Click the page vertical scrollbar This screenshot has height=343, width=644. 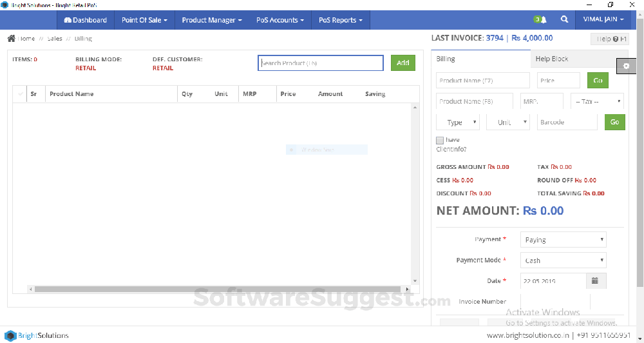coord(640,152)
